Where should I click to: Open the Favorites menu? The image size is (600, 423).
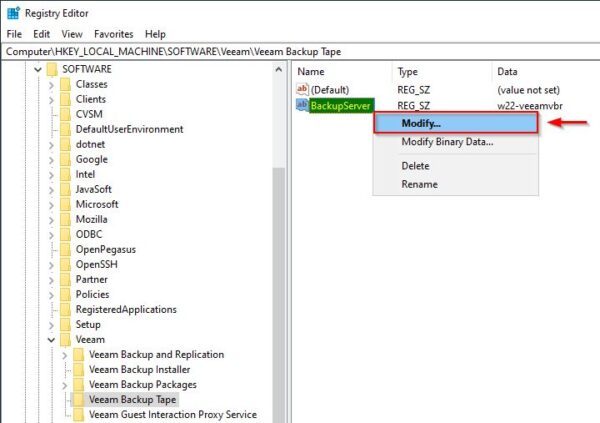[114, 34]
